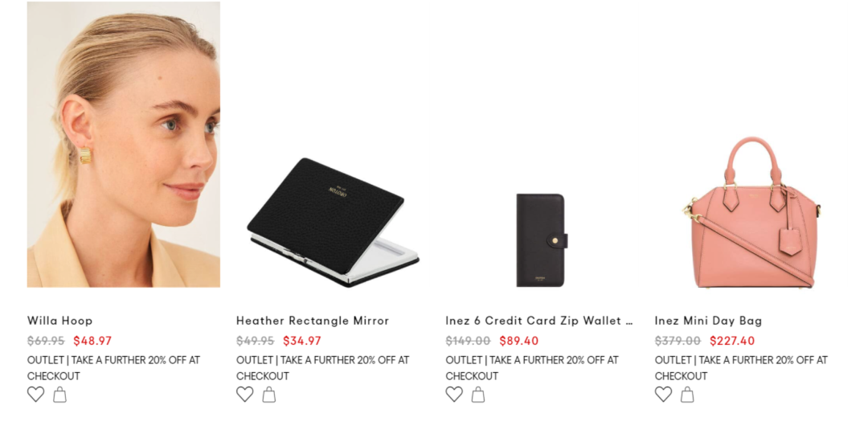This screenshot has width=868, height=430.
Task: Add Willa Hoop to shopping bag
Action: (59, 395)
